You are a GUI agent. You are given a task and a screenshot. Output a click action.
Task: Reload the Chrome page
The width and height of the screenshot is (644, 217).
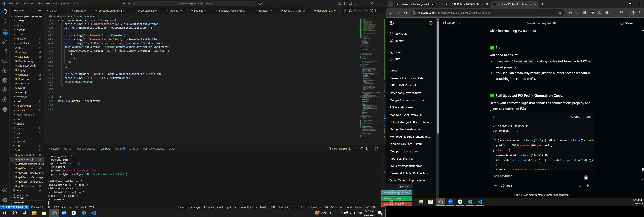405,13
